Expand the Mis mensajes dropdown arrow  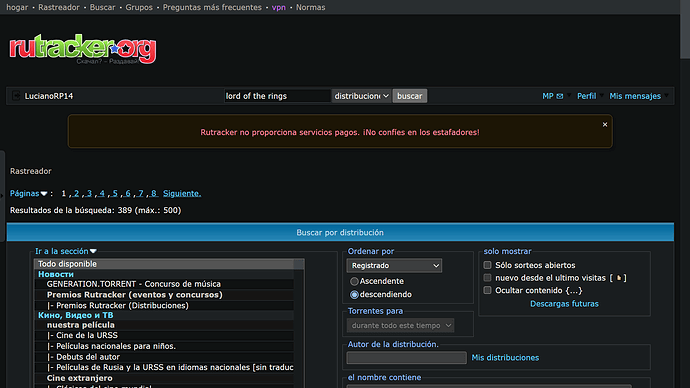point(666,95)
